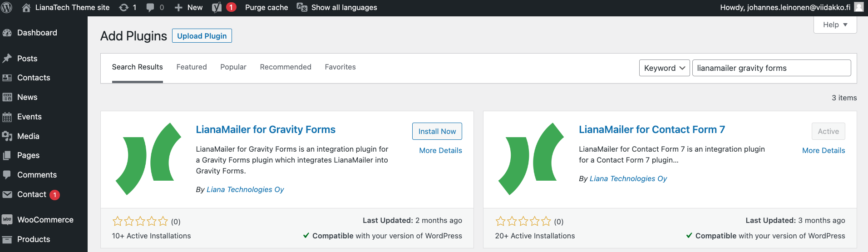Click the Contact envelope icon in sidebar

click(7, 194)
